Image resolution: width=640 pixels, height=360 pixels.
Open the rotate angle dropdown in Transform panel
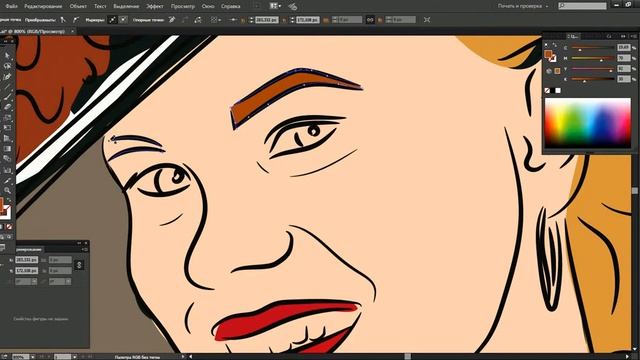34,282
